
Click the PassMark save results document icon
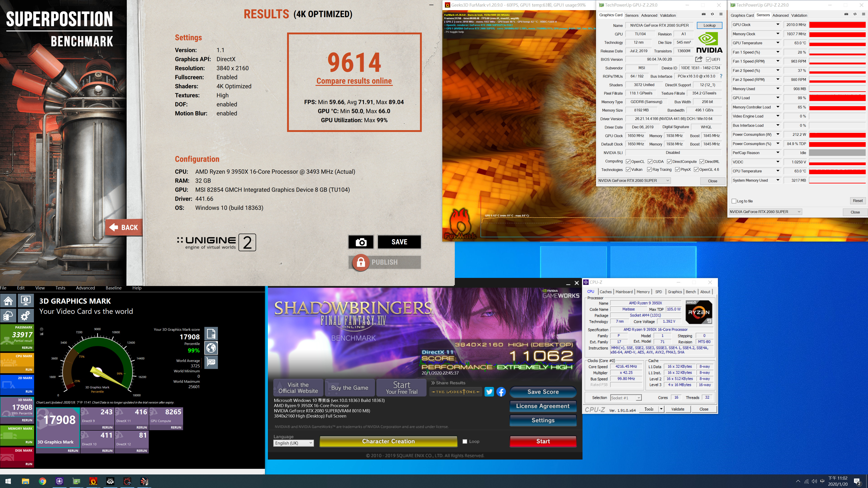[x=211, y=334]
